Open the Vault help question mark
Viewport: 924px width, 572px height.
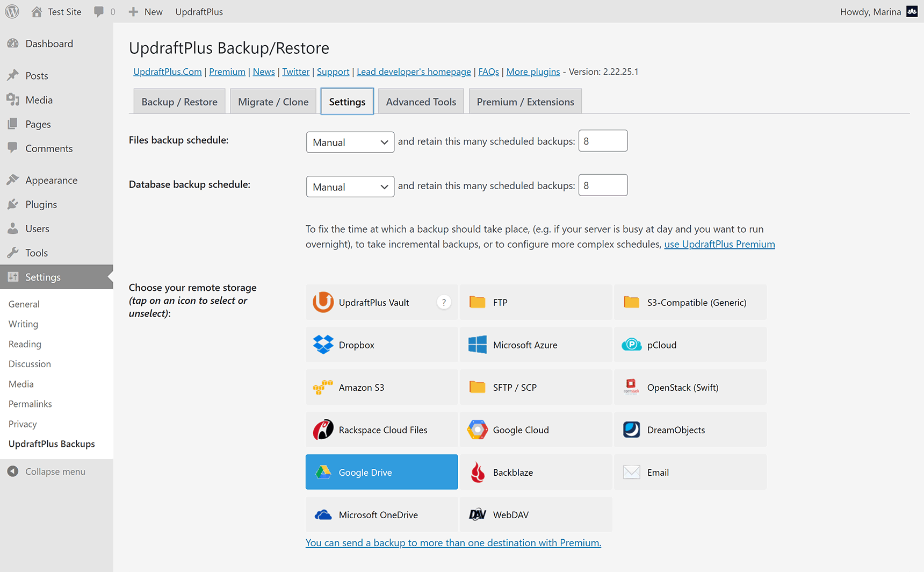pyautogui.click(x=444, y=302)
